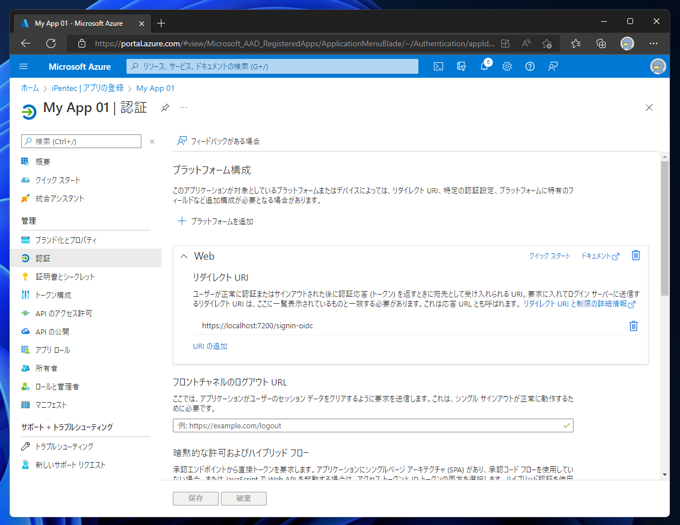Open the Azure portal hamburger menu
The image size is (680, 525).
pyautogui.click(x=23, y=66)
